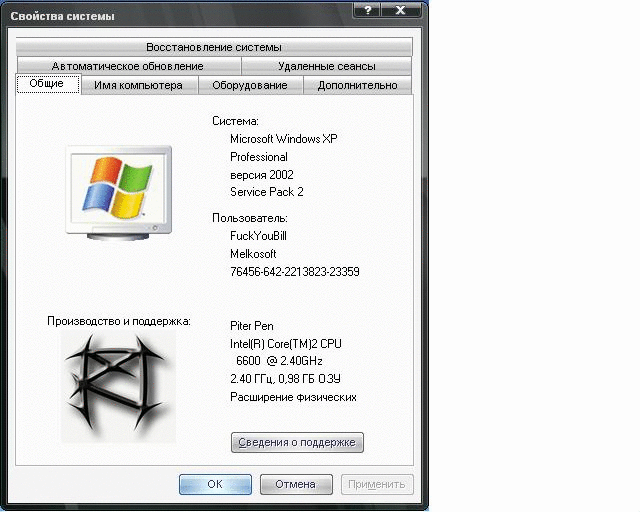Confirm with the OK button
Screen dimensions: 640x512
[x=215, y=484]
